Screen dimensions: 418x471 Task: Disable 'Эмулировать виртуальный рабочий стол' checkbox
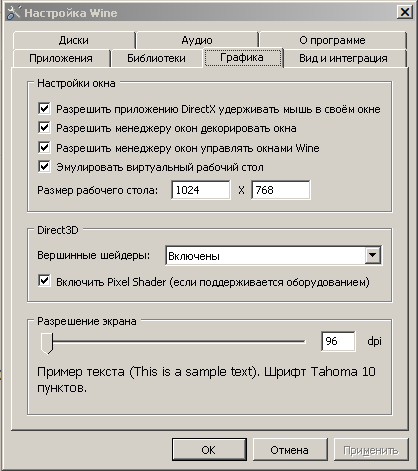pos(44,167)
